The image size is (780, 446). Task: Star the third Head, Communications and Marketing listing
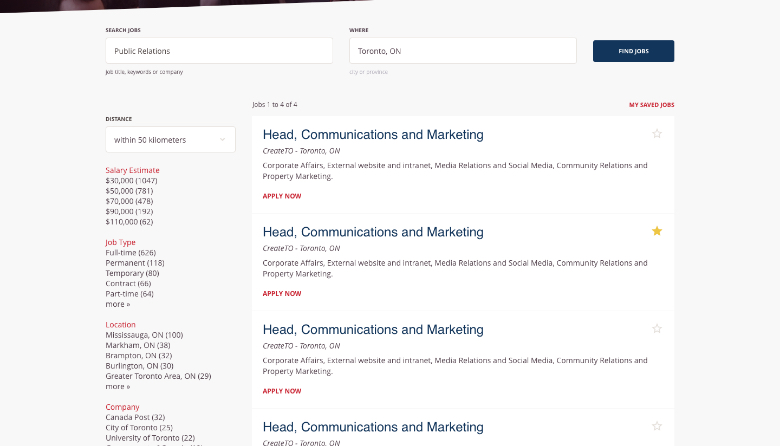click(x=657, y=329)
